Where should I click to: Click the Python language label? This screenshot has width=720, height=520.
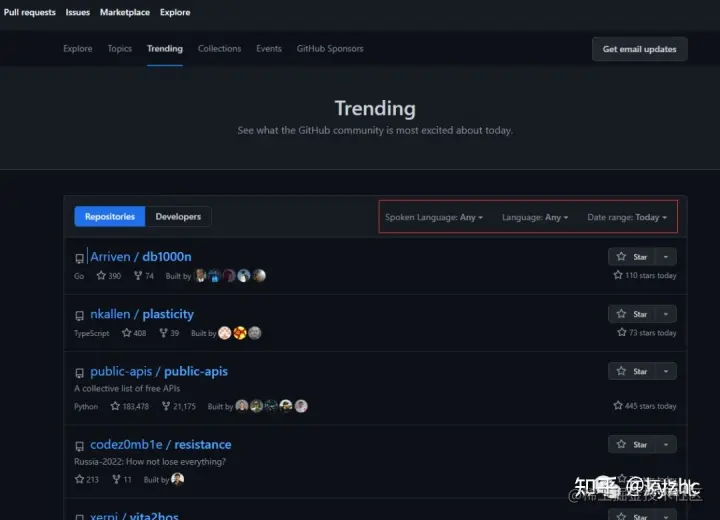click(x=86, y=407)
